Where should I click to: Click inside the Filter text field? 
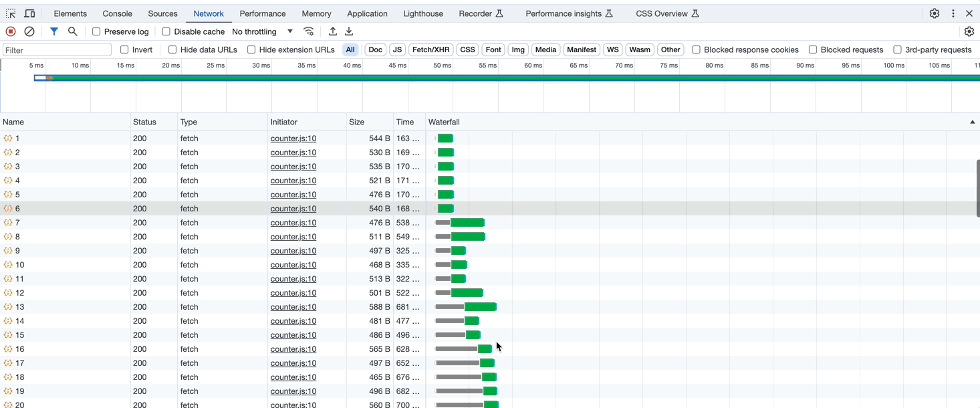57,50
